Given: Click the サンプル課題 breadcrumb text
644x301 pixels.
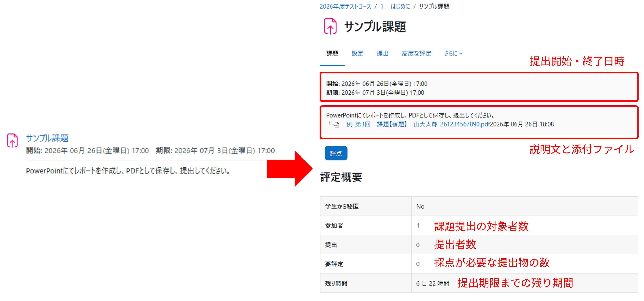Looking at the screenshot, I should (434, 6).
